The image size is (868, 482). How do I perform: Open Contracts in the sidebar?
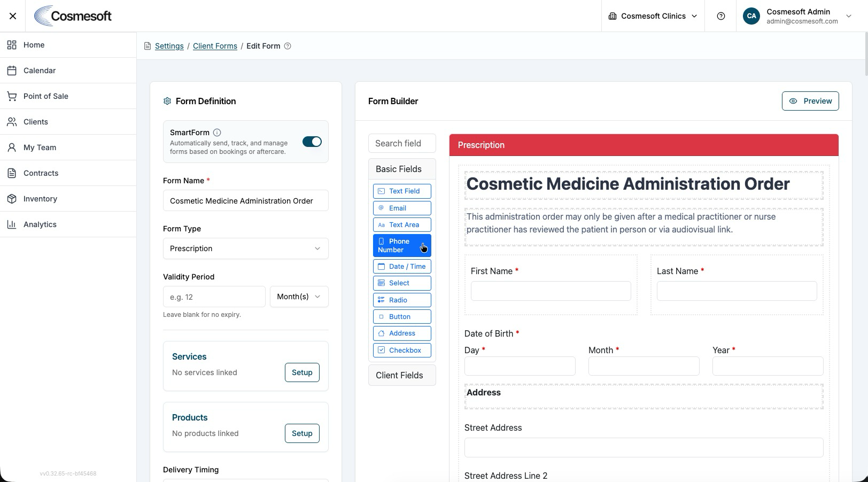68,173
